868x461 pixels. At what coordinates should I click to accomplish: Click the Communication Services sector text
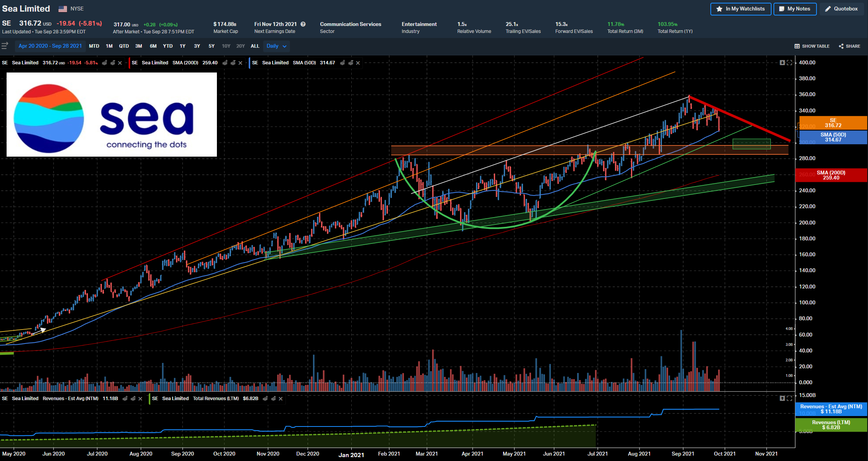(351, 24)
